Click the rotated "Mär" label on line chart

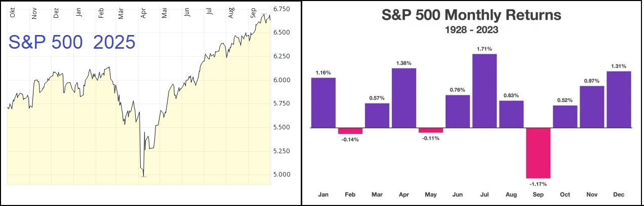coord(120,13)
